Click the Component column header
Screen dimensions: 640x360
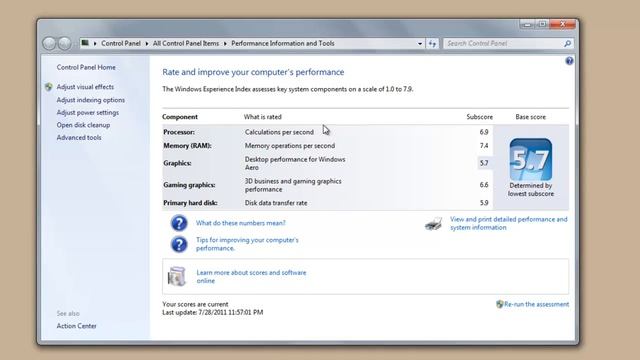coord(180,117)
